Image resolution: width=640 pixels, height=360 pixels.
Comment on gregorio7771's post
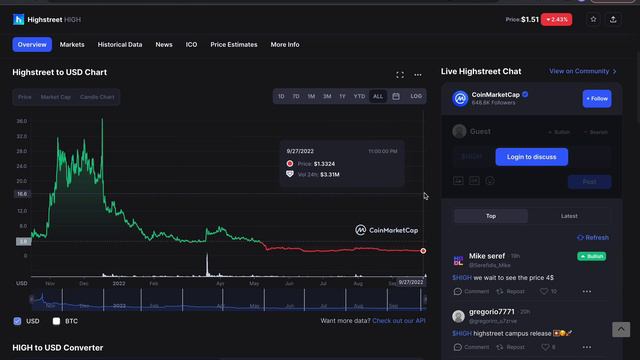click(x=471, y=347)
